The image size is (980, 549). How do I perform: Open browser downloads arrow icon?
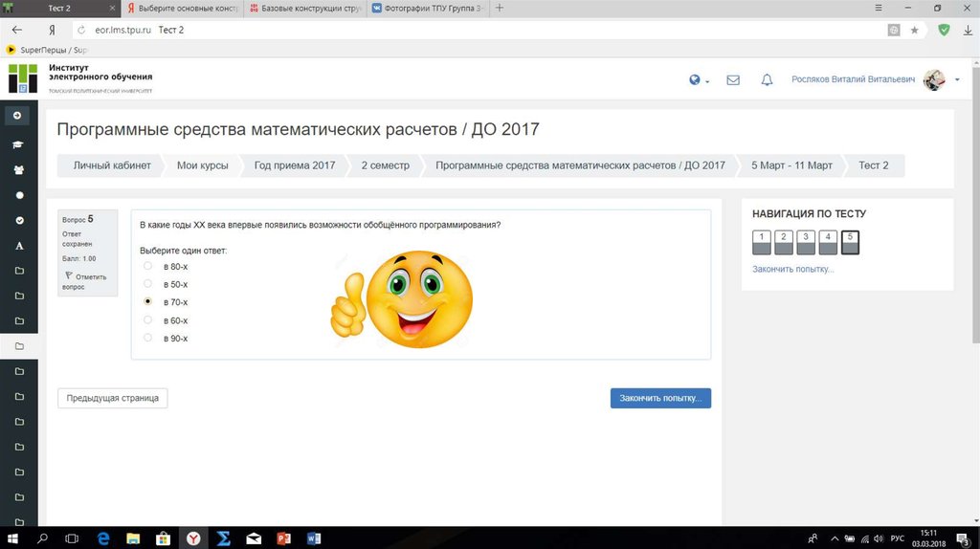[x=968, y=30]
